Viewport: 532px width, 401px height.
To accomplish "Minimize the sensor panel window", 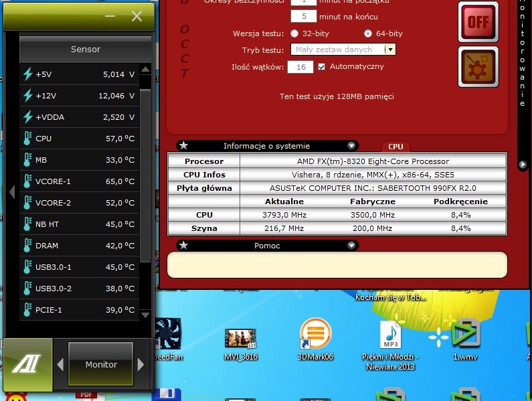I will pyautogui.click(x=110, y=16).
